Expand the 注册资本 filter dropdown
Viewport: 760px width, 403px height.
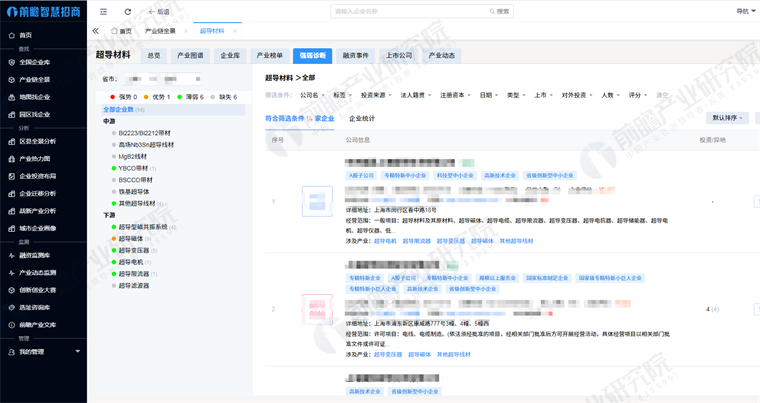[x=455, y=96]
